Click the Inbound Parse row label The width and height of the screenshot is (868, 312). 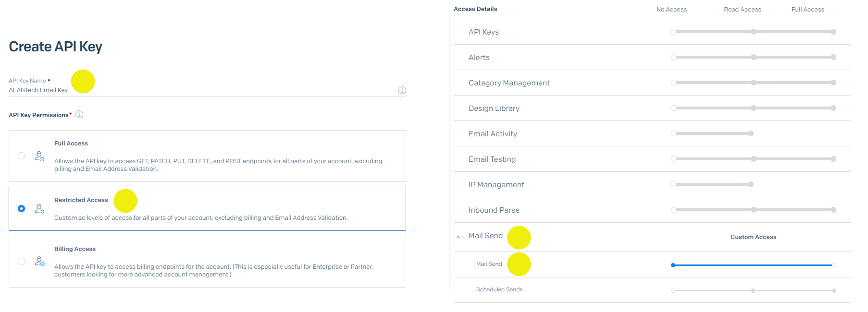(x=494, y=210)
